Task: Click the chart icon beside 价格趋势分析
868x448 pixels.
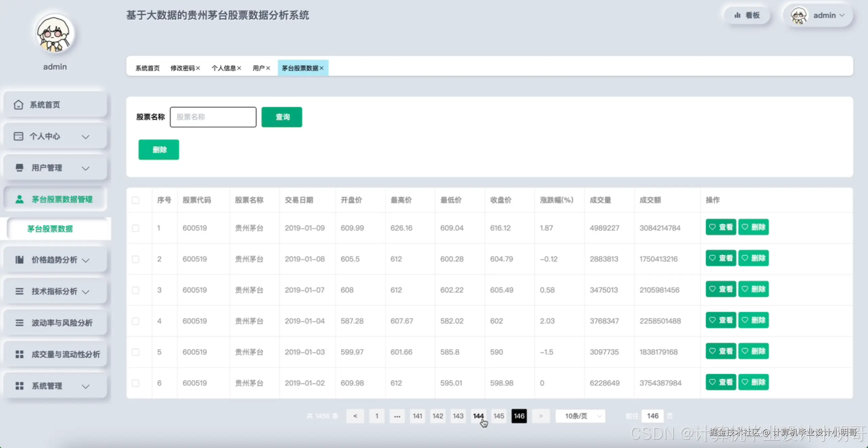Action: click(19, 260)
